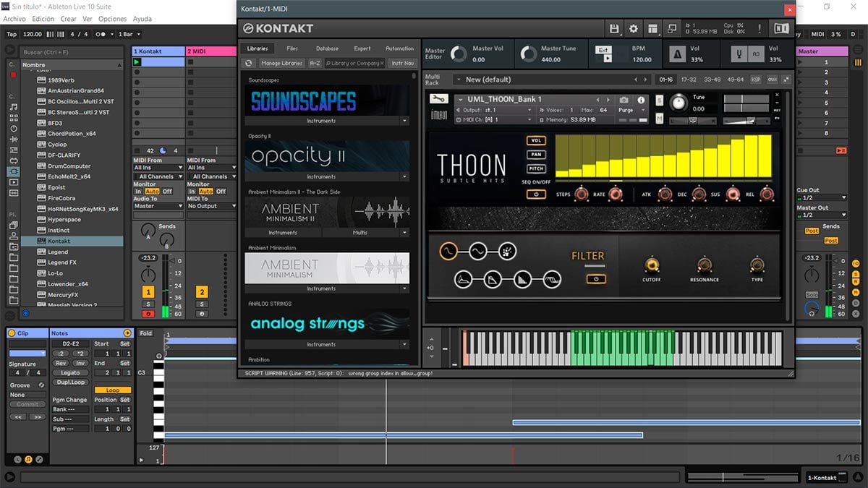Select the bars-shaped envelope circle icon
This screenshot has height=488, width=868.
[522, 278]
